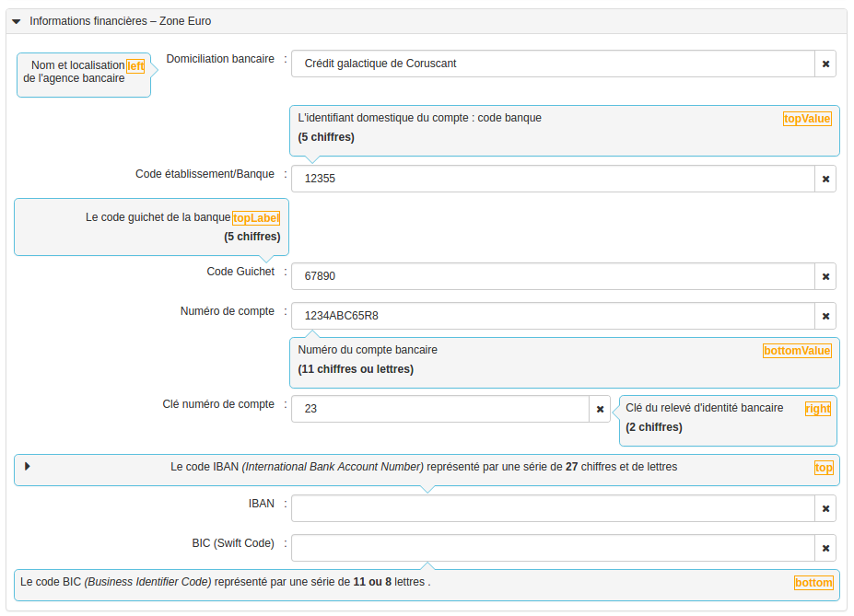Click the Domiciliation bancaire input
854x616 pixels.
[553, 64]
